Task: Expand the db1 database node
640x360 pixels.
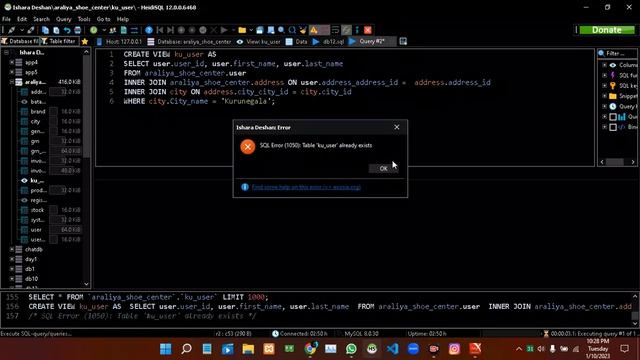Action: [12, 269]
